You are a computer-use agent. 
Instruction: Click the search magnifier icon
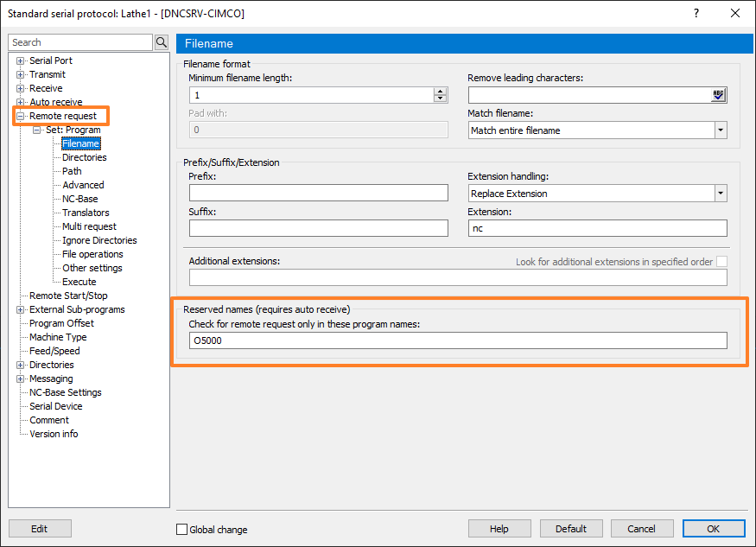(162, 42)
